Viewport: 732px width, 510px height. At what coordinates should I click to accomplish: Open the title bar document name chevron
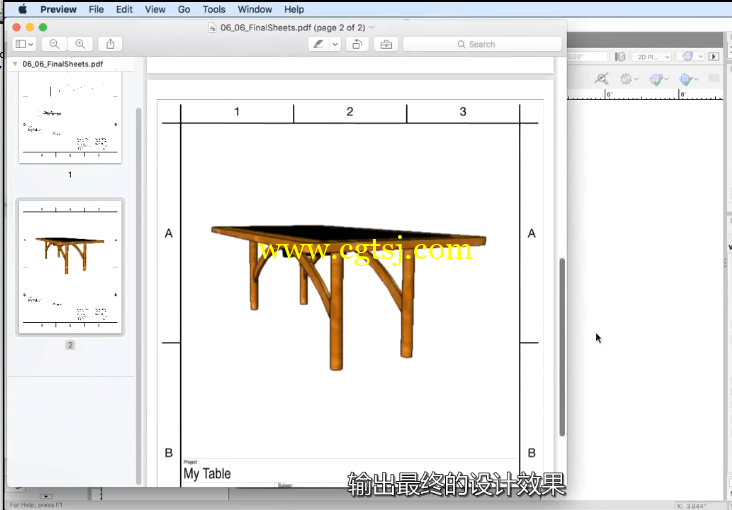click(x=372, y=28)
